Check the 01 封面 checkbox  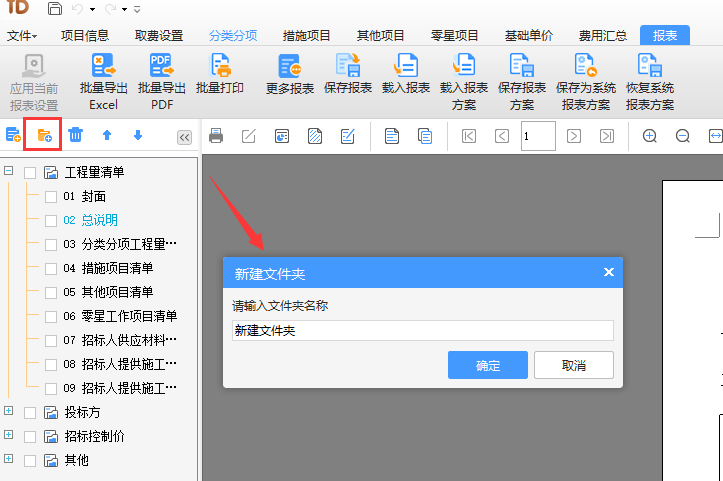coord(51,197)
